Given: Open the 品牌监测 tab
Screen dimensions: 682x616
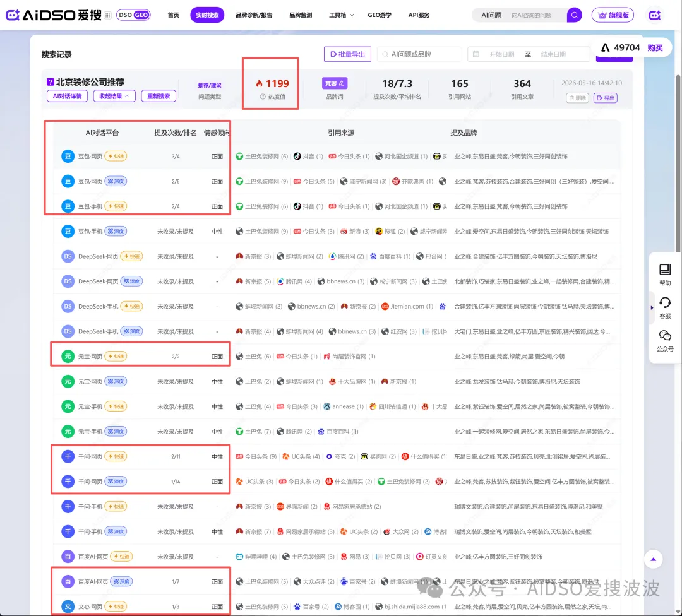Looking at the screenshot, I should point(301,15).
